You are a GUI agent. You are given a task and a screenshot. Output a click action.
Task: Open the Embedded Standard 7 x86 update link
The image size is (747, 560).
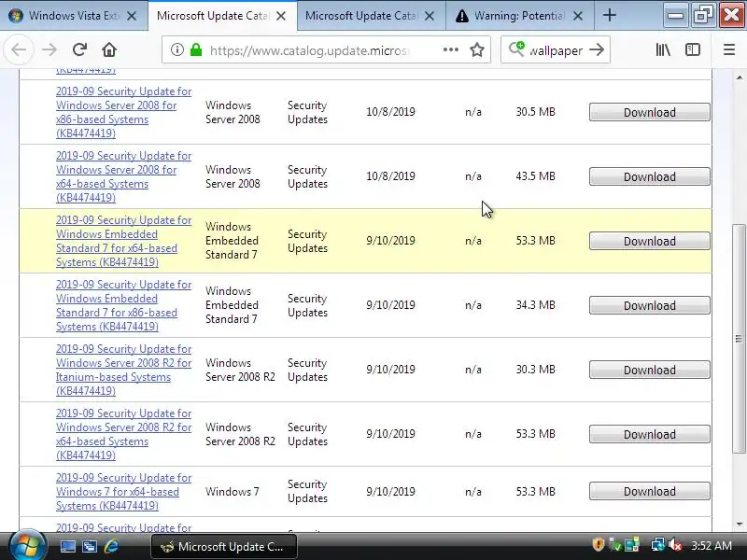pyautogui.click(x=124, y=305)
